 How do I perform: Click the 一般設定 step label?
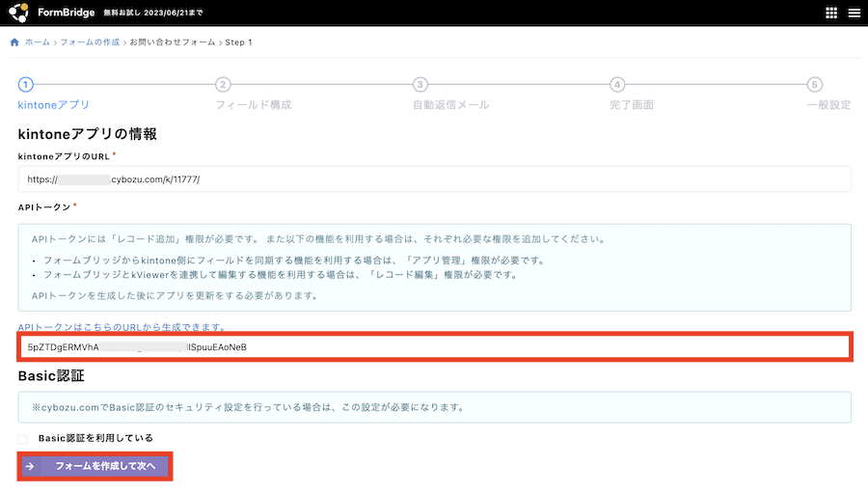[828, 104]
